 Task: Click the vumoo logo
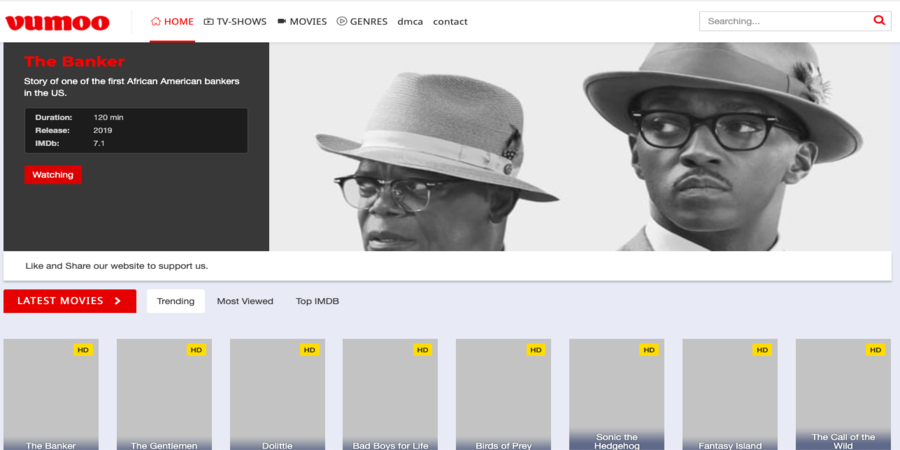pos(57,22)
